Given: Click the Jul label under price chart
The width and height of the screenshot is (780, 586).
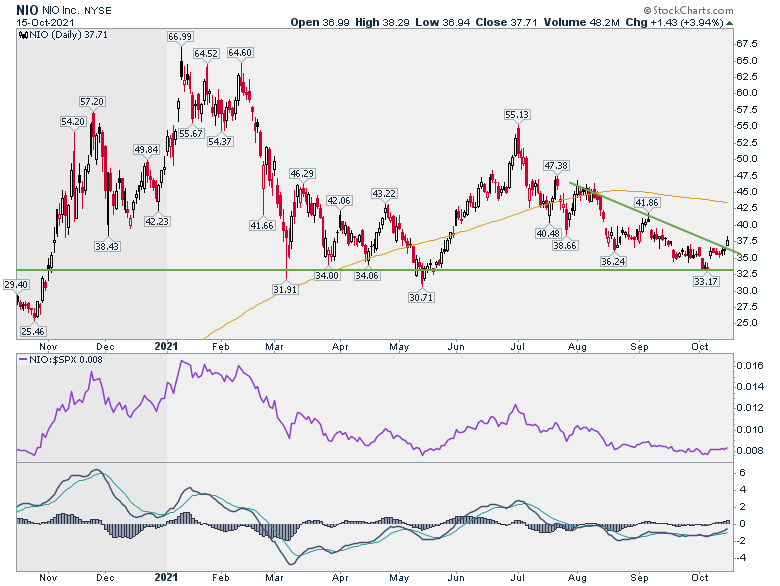Looking at the screenshot, I should pyautogui.click(x=518, y=347).
